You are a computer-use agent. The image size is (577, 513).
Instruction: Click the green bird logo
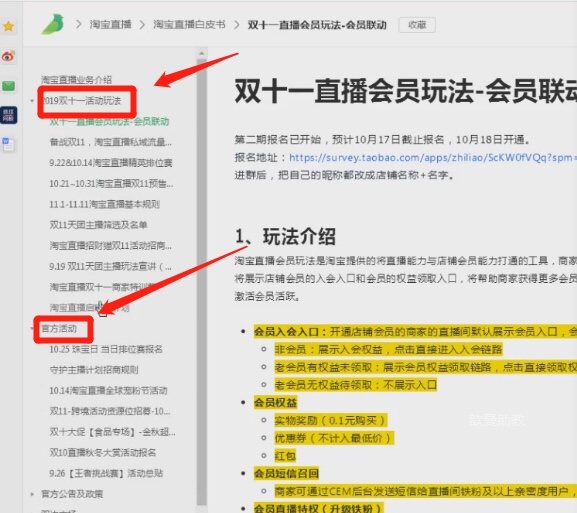(x=53, y=25)
